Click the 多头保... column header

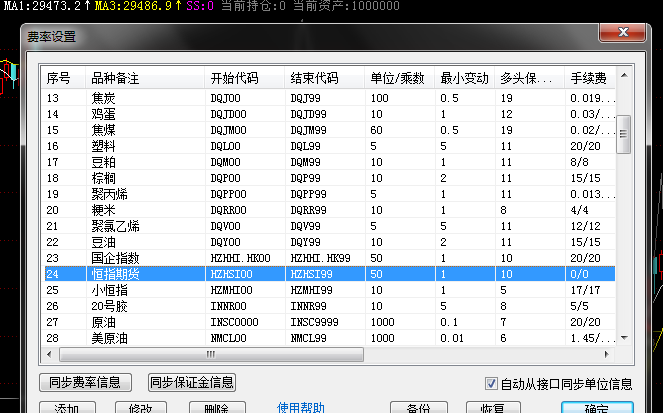coord(530,78)
